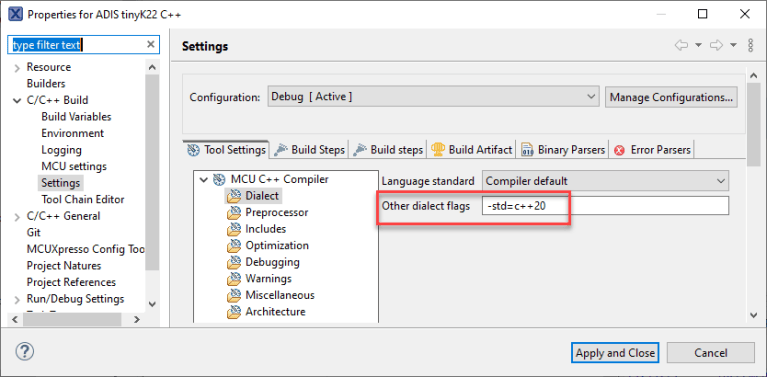Click the Cancel button
The width and height of the screenshot is (767, 377).
coord(711,353)
